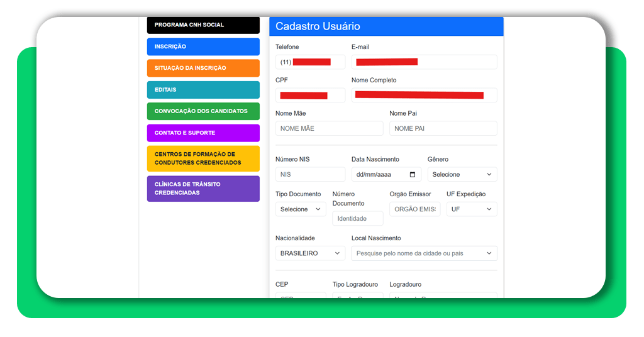The image size is (644, 337).
Task: Click the Número NIS field
Action: (x=310, y=175)
